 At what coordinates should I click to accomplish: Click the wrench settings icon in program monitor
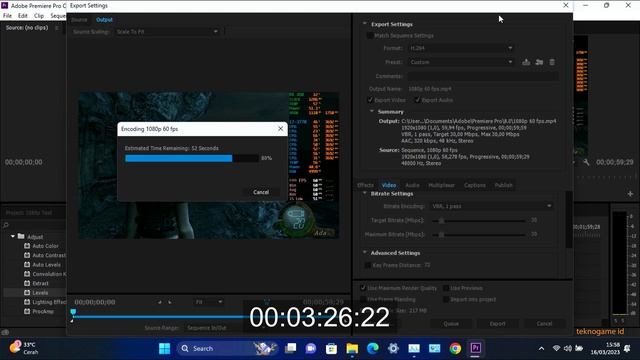coord(586,162)
